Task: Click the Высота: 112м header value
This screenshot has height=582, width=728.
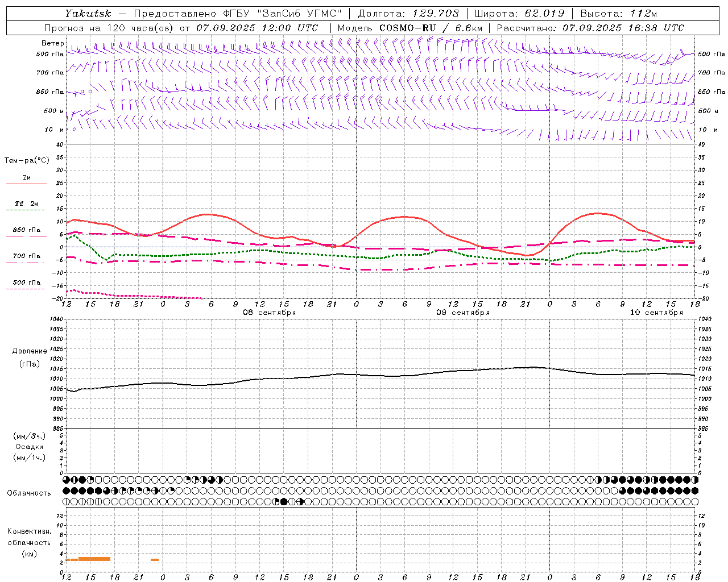Action: 618,14
